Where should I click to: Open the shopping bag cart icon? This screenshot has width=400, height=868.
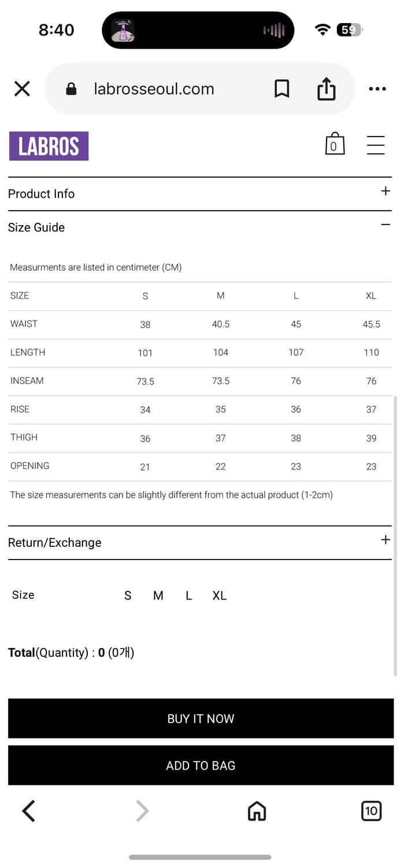coord(335,145)
